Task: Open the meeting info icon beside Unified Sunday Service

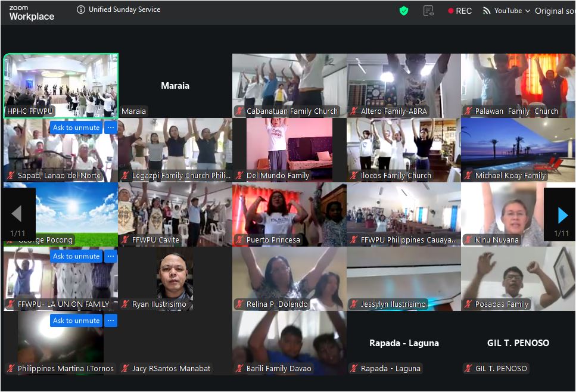Action: (80, 10)
